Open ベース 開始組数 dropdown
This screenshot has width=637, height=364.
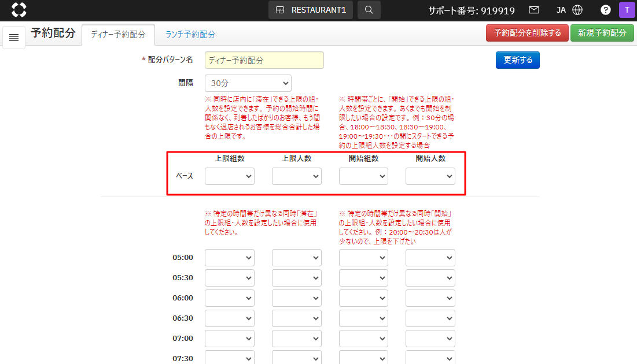click(x=363, y=176)
